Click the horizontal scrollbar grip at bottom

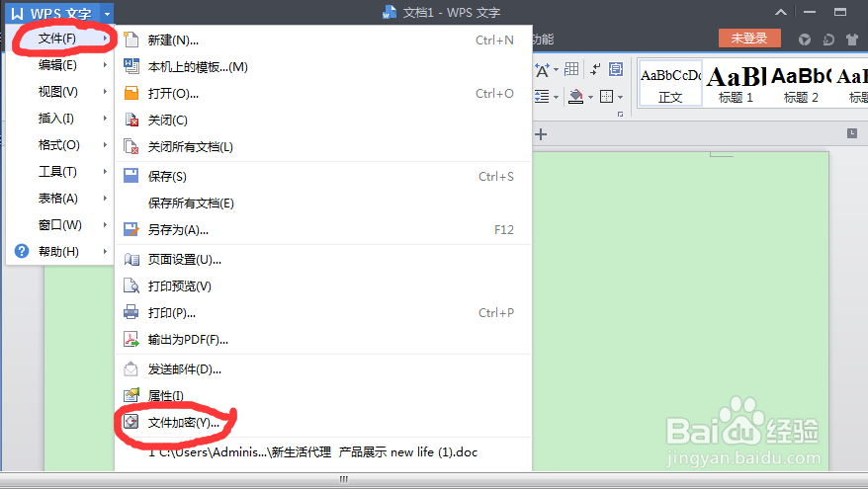344,479
